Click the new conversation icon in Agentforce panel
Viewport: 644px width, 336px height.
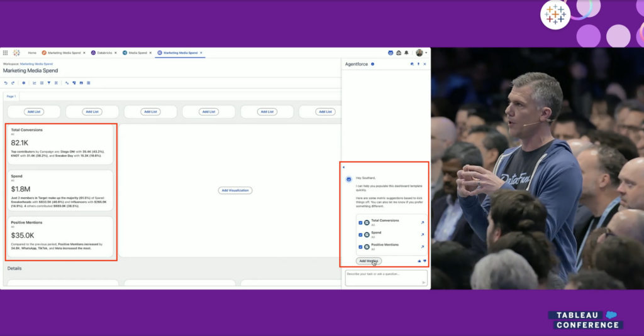(x=412, y=64)
